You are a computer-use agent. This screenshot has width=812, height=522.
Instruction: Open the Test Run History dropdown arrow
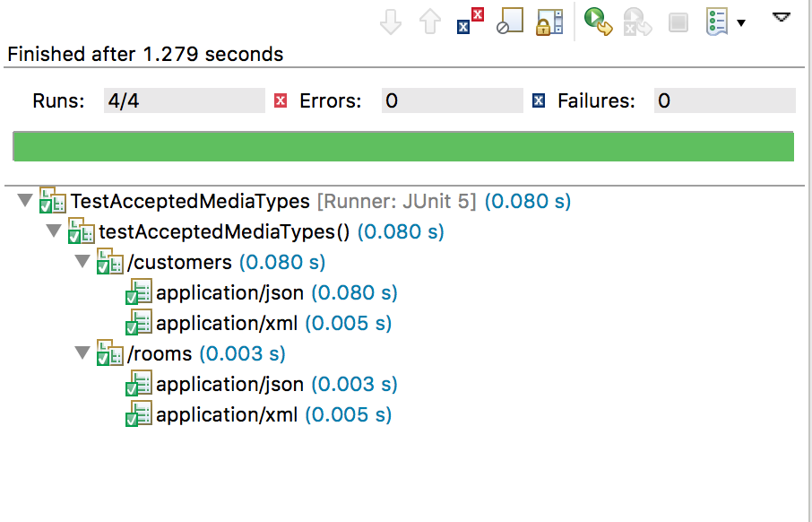(x=741, y=22)
